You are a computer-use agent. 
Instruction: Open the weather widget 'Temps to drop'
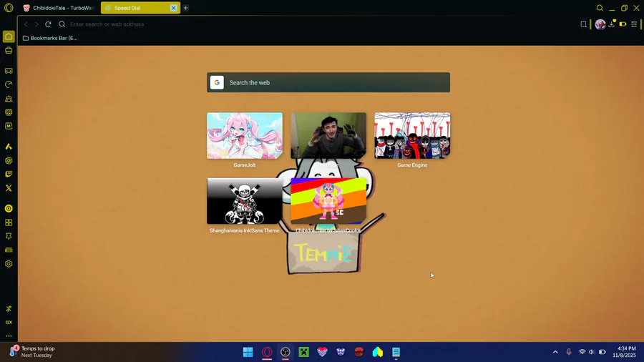(x=32, y=352)
